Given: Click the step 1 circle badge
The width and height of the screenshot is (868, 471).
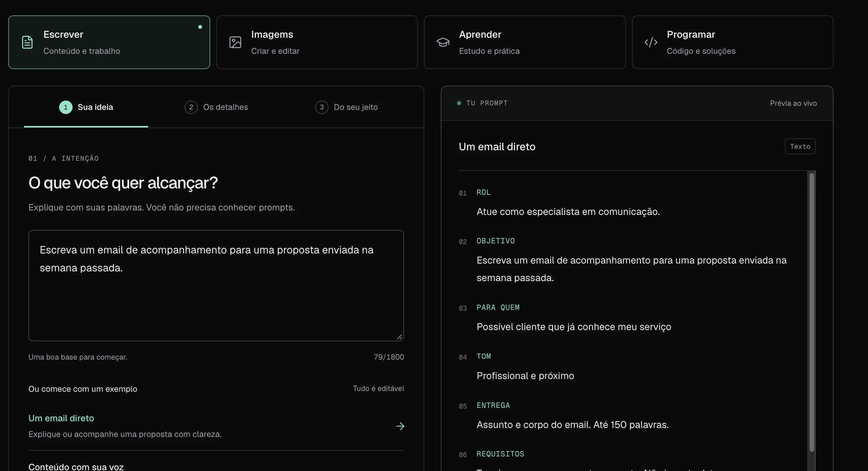Looking at the screenshot, I should 66,107.
